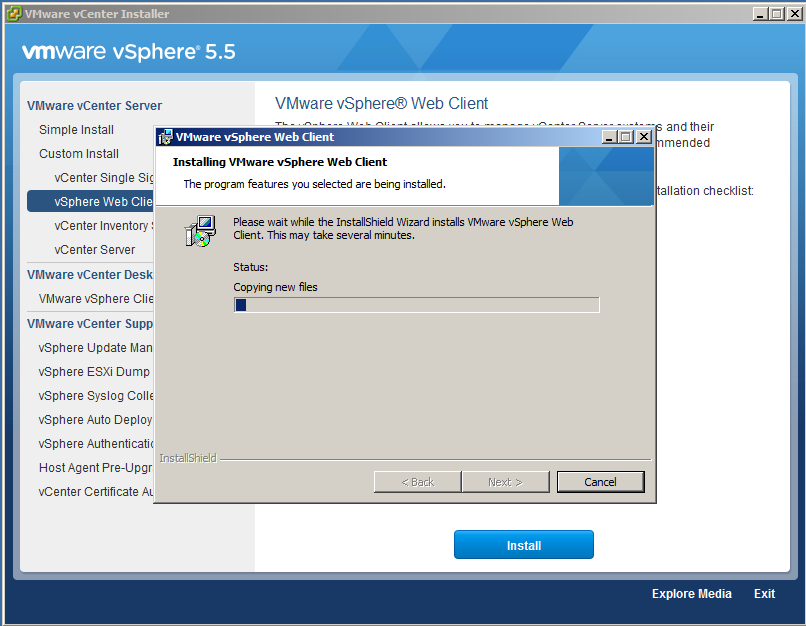The height and width of the screenshot is (626, 806).
Task: Click the Copying new files progress bar
Action: tap(416, 305)
